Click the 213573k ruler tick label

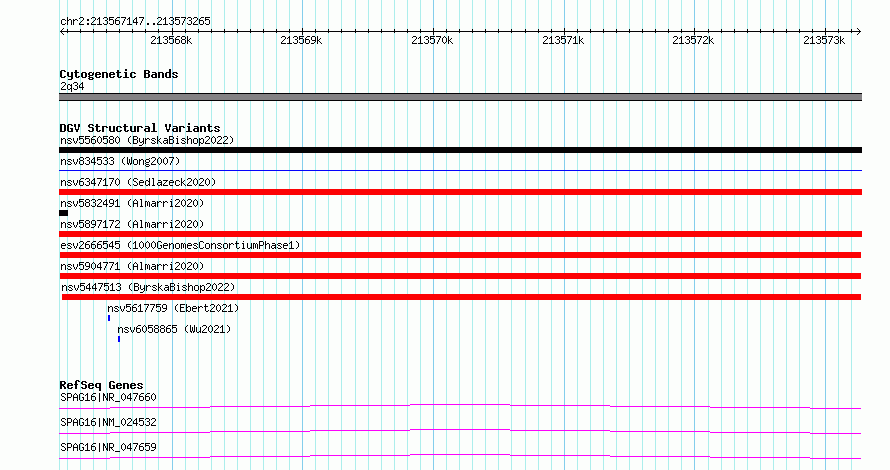point(824,40)
